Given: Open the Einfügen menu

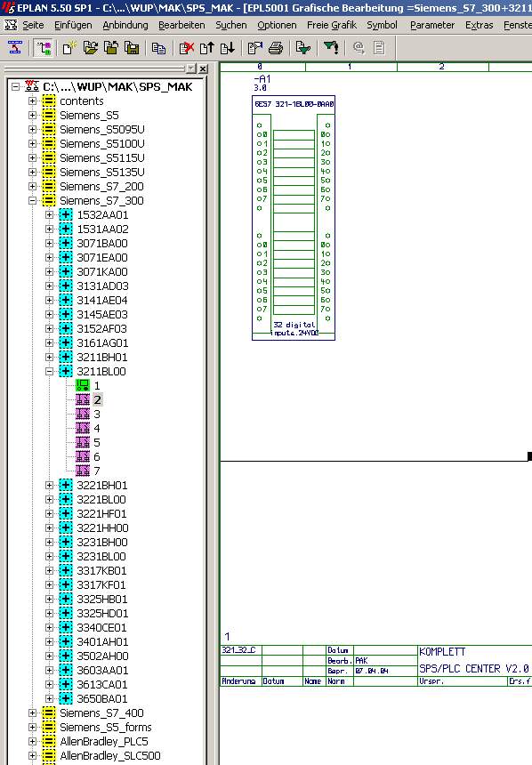Looking at the screenshot, I should [73, 25].
